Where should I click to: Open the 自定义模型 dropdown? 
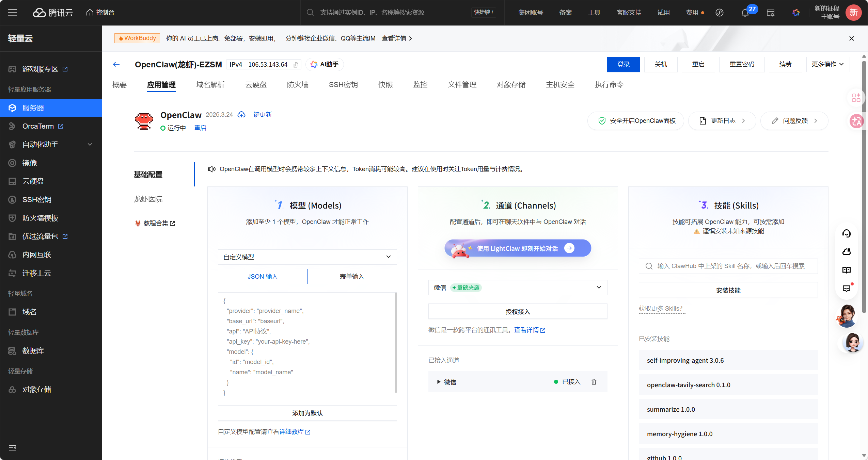[x=307, y=257]
